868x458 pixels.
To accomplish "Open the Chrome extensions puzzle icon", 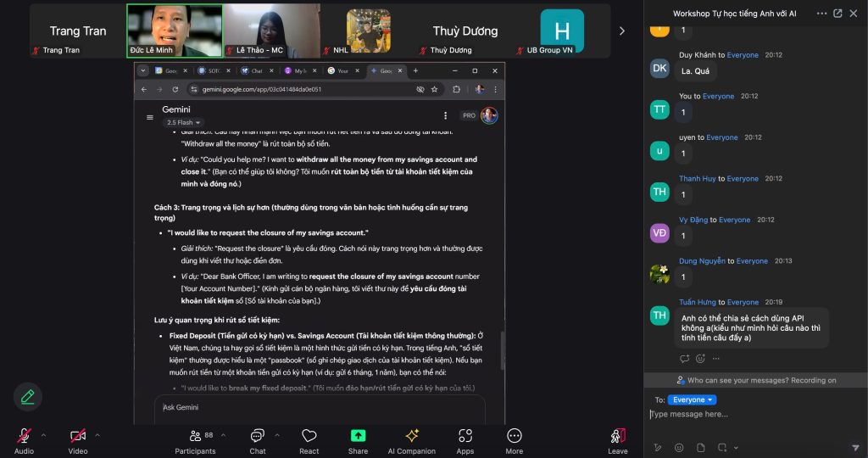I will point(456,89).
